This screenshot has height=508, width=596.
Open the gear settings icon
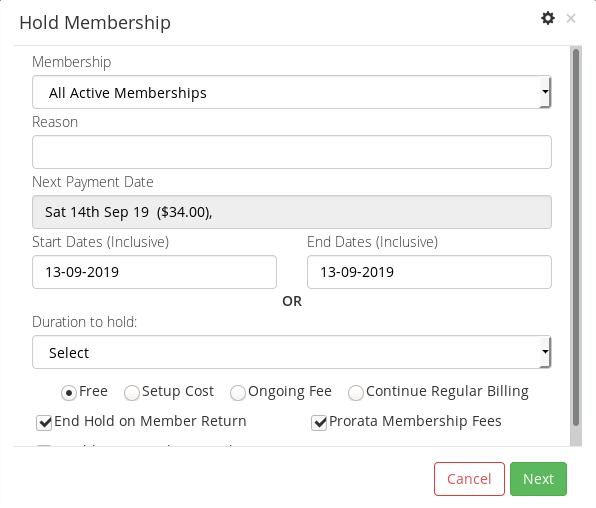[548, 18]
